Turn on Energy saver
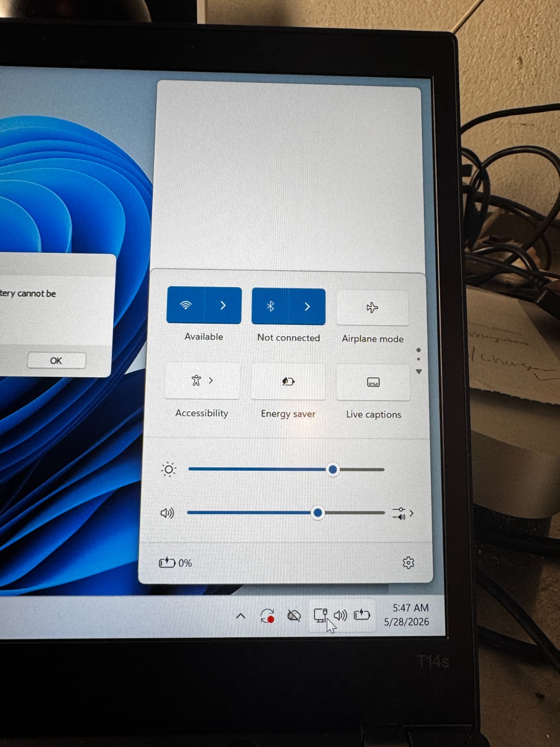560x747 pixels. tap(288, 381)
